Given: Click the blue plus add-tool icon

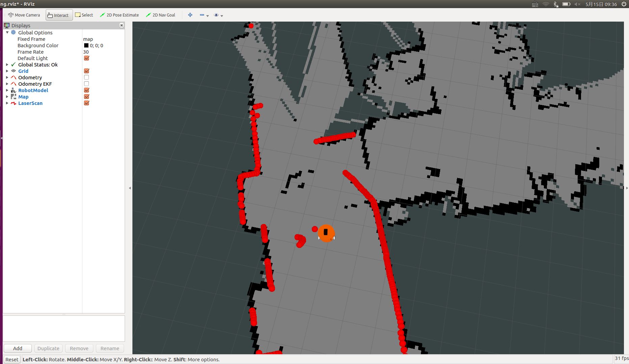Looking at the screenshot, I should [190, 15].
